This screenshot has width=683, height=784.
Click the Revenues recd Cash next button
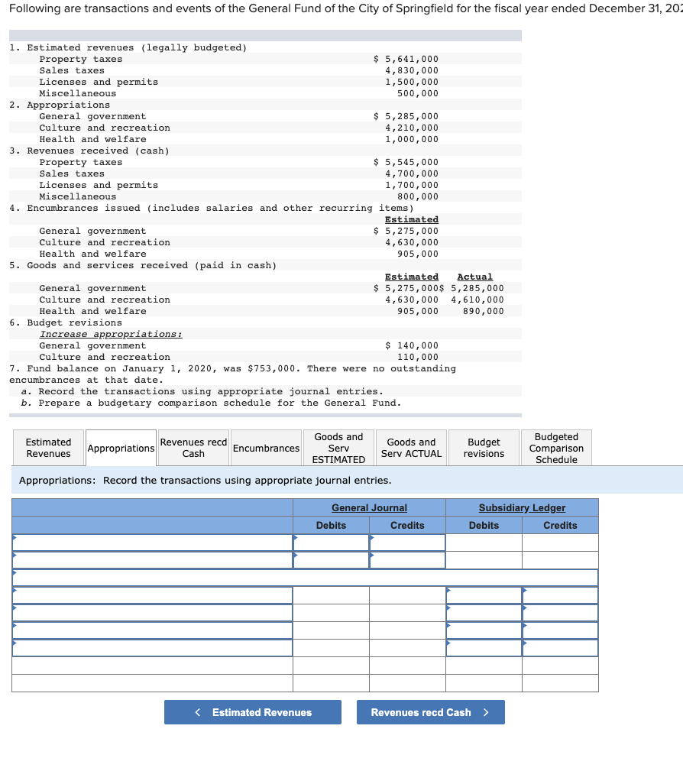click(430, 712)
